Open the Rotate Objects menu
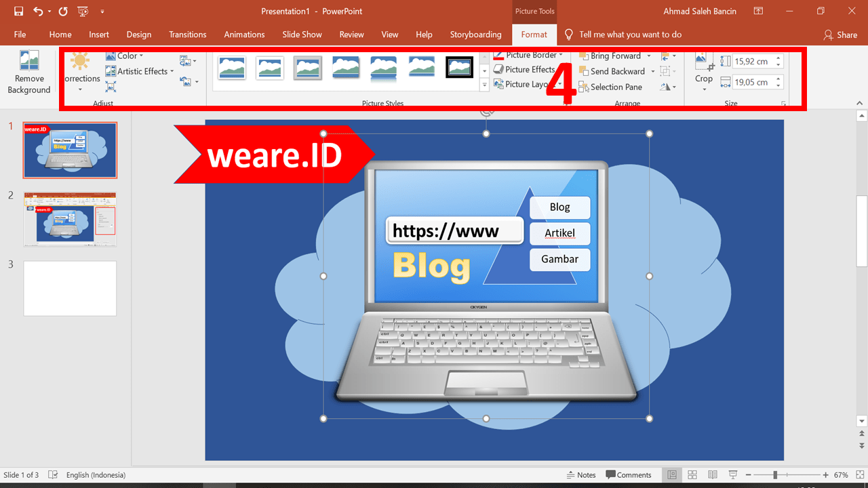This screenshot has height=488, width=868. (x=668, y=87)
